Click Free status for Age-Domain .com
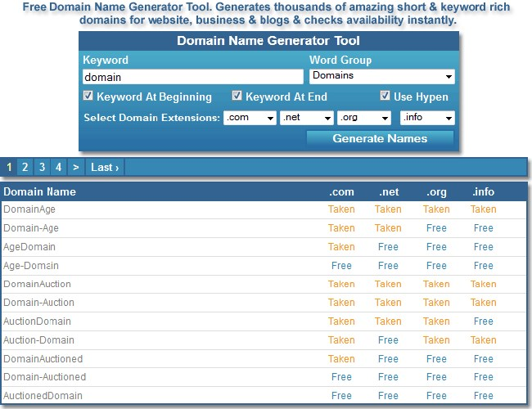 tap(341, 266)
